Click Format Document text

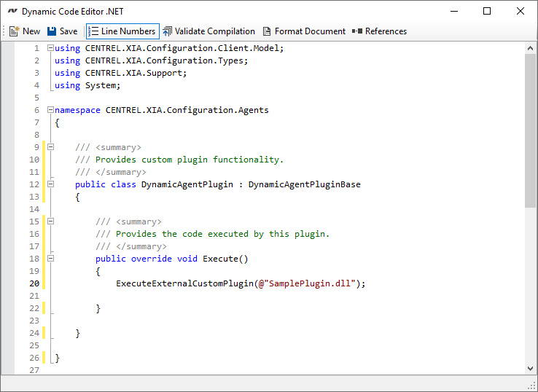[x=310, y=31]
